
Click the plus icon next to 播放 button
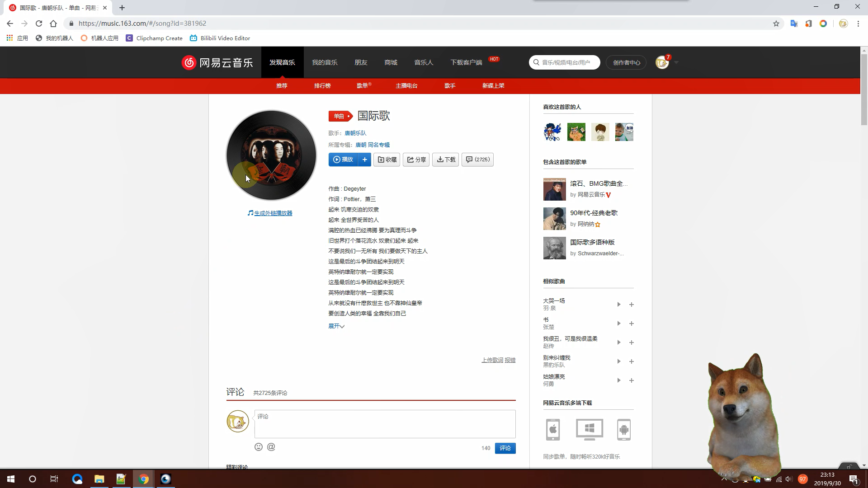pos(364,160)
